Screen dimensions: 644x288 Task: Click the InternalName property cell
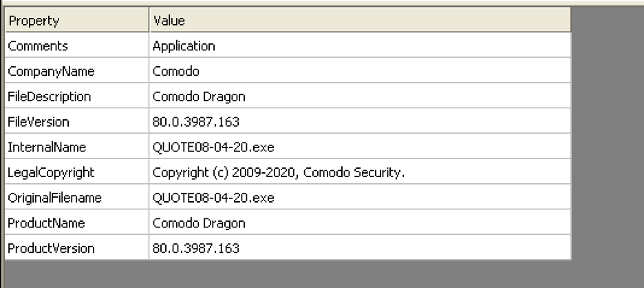point(46,147)
